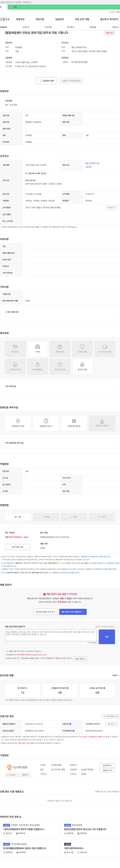Click the 구인인증번호 info icon
This screenshot has height=868, width=120.
coord(73,731)
